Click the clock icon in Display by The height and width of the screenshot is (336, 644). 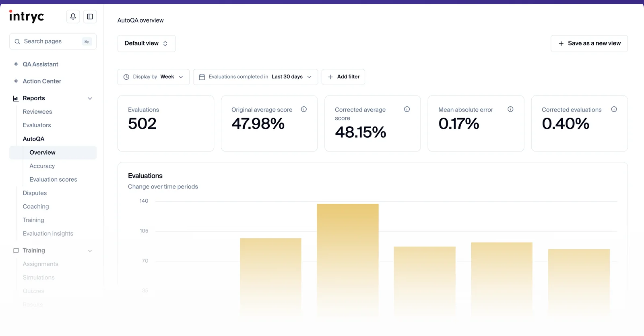(126, 77)
